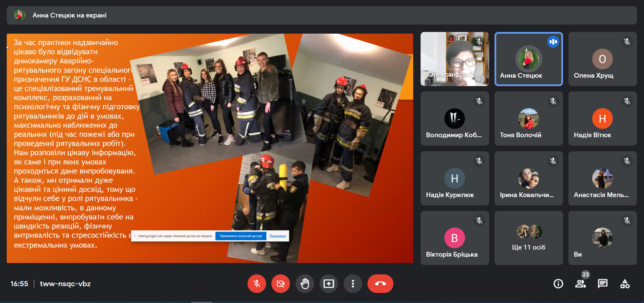Screen dimensions: 644x303
Task: Unmute the microphone in the call controls
Action: coord(257,284)
